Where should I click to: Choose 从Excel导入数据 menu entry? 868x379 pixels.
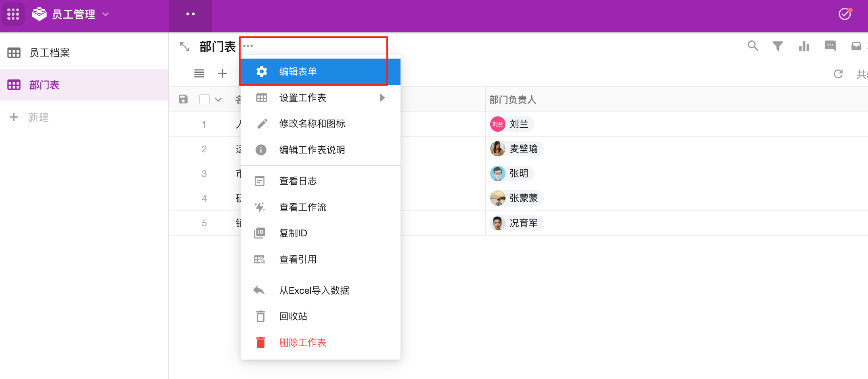[321, 291]
